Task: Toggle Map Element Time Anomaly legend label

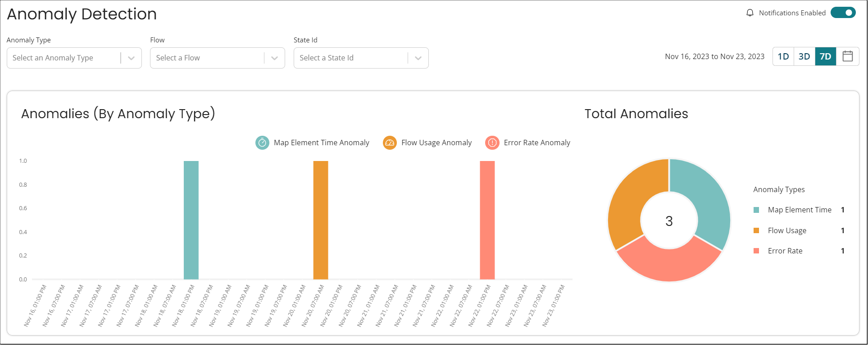Action: (322, 143)
